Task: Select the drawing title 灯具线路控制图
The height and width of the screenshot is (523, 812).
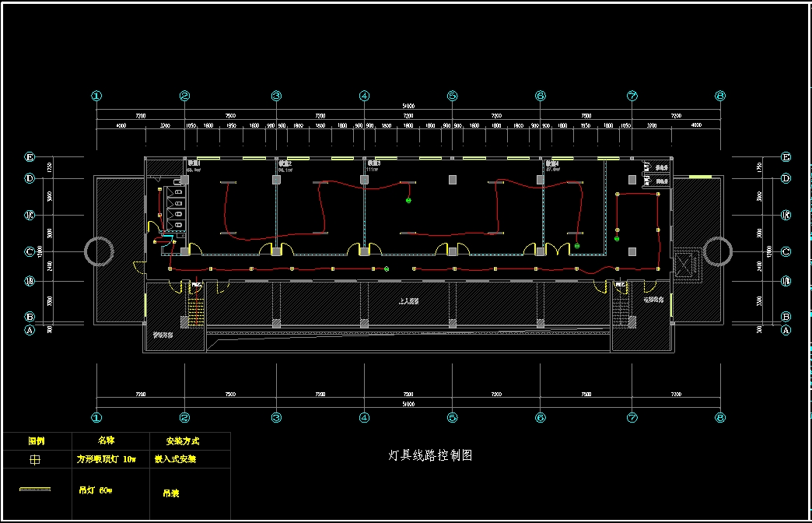Action: coord(430,455)
